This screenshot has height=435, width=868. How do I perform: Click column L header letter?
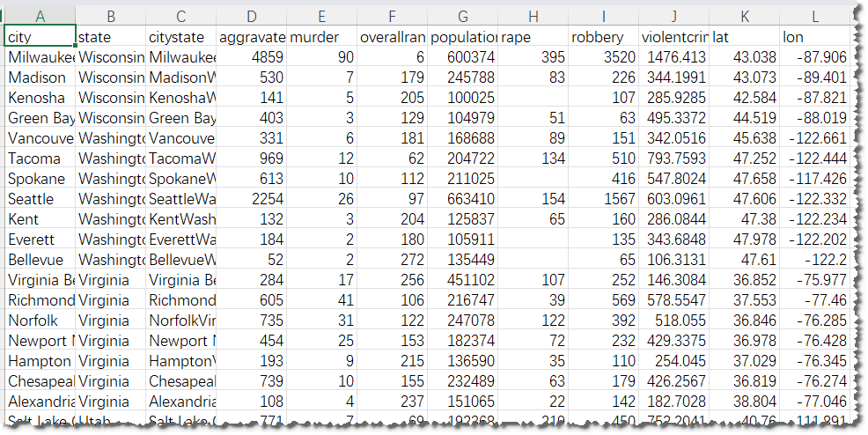coord(814,16)
